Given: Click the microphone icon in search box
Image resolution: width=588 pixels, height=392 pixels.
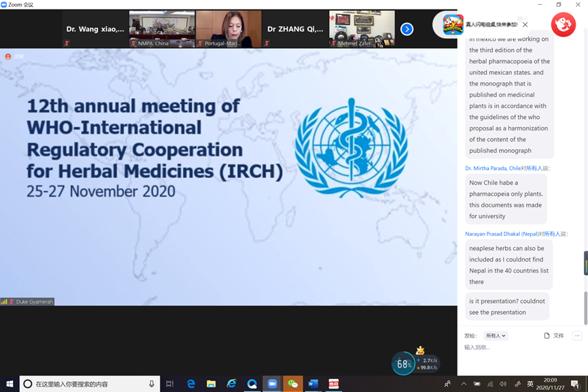Looking at the screenshot, I should point(152,384).
